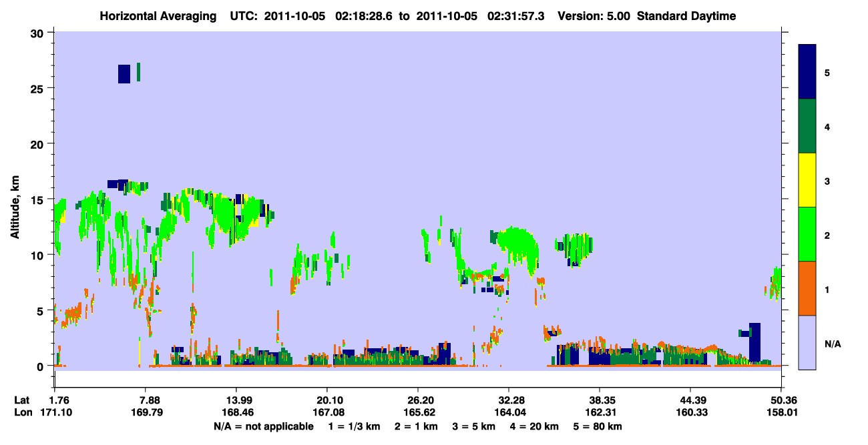This screenshot has width=868, height=445.
Task: Click the '10' altitude tick label
Action: pos(37,255)
